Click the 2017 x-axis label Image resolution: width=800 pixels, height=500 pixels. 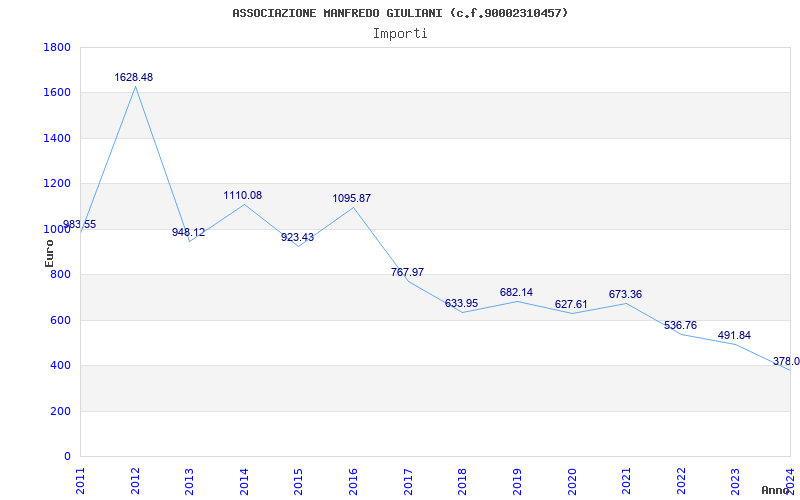(408, 482)
